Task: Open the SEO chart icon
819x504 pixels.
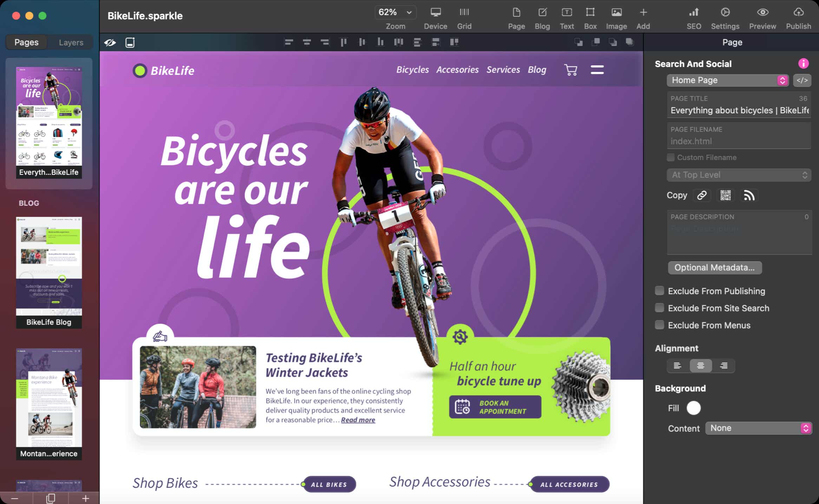Action: coord(694,13)
